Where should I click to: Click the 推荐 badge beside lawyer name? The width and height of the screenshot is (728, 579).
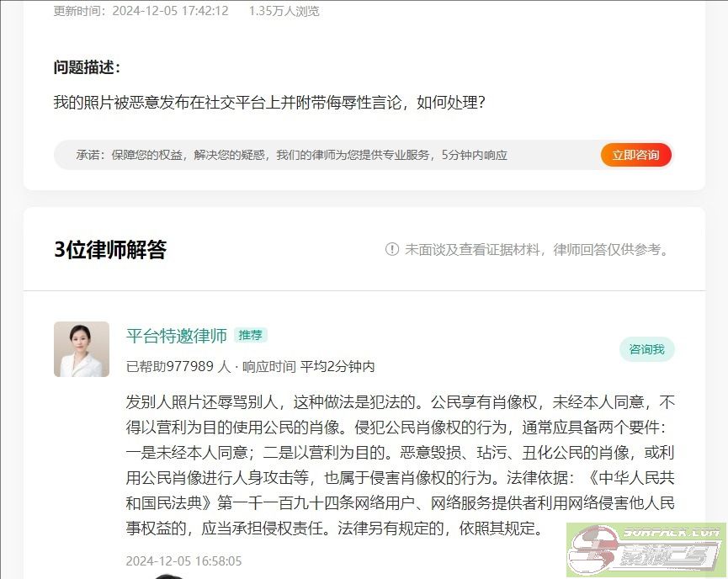click(250, 335)
